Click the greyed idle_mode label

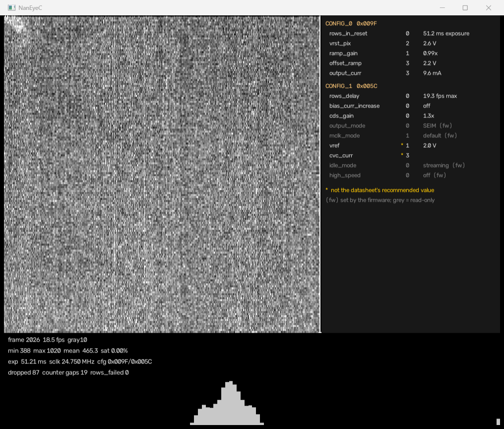[x=343, y=166]
